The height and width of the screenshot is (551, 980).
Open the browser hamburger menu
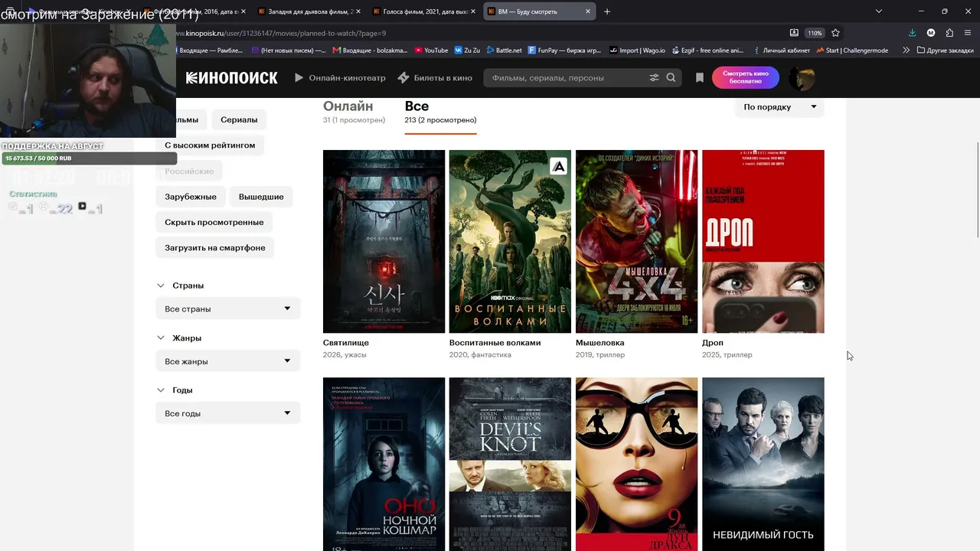click(969, 33)
